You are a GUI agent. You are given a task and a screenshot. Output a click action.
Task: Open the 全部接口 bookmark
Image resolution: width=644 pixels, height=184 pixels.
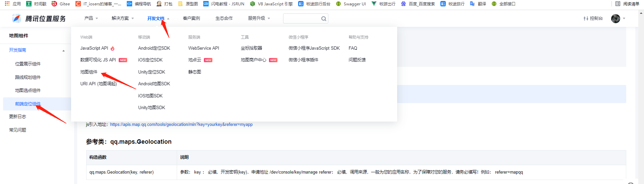[x=503, y=4]
